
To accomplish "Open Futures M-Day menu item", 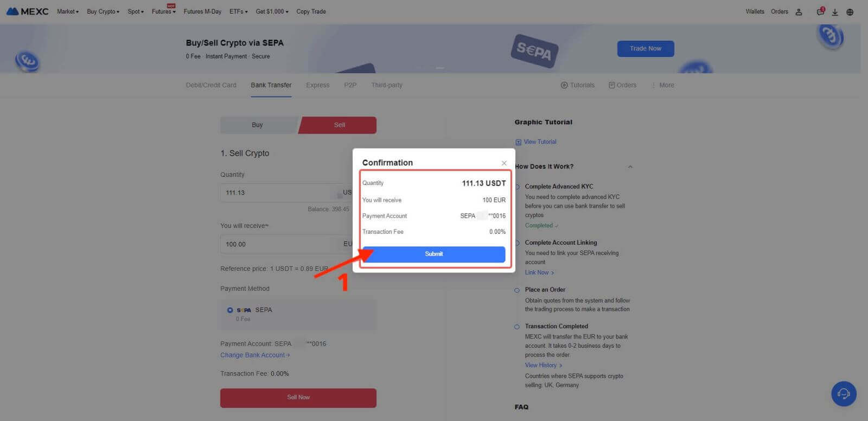I will (202, 11).
